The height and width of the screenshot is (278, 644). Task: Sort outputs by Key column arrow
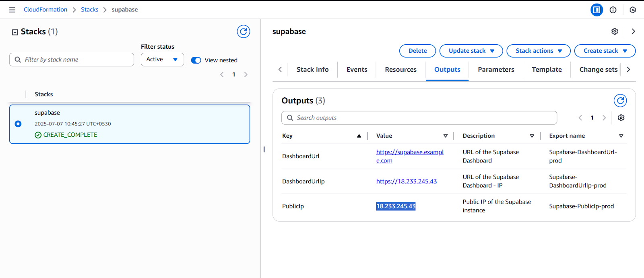pyautogui.click(x=359, y=136)
